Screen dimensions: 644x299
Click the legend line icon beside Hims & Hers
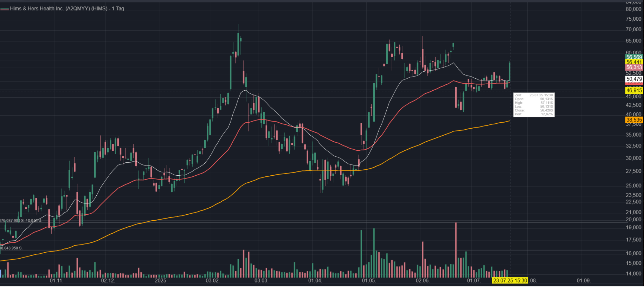coord(5,9)
